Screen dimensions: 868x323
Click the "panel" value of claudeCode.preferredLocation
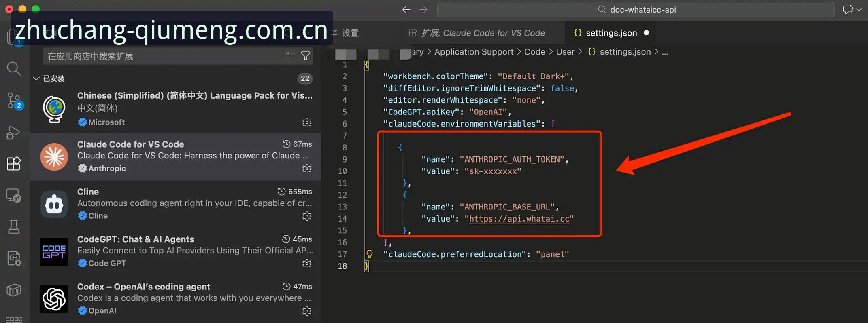click(x=552, y=254)
